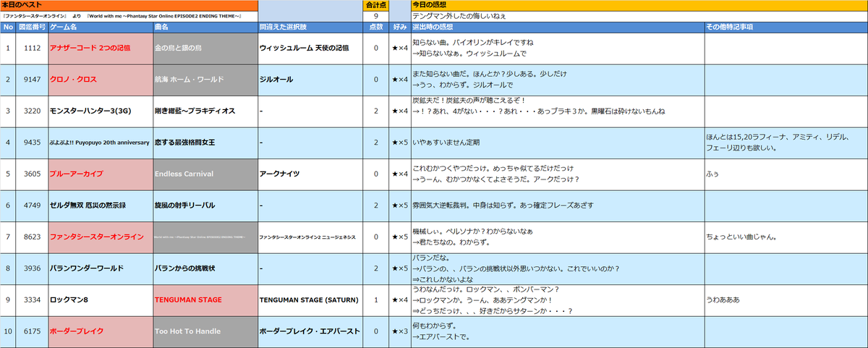
Task: Select the ロックマン8 game cell
Action: point(100,300)
